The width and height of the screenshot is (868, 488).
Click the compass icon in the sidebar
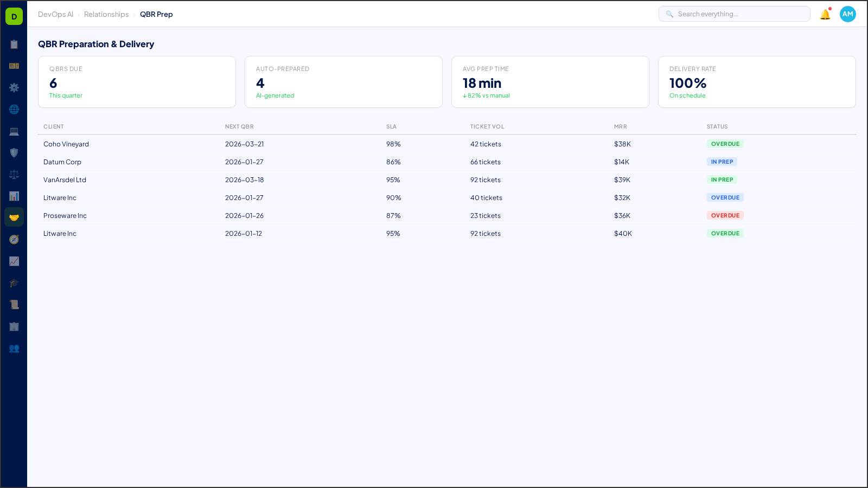14,239
